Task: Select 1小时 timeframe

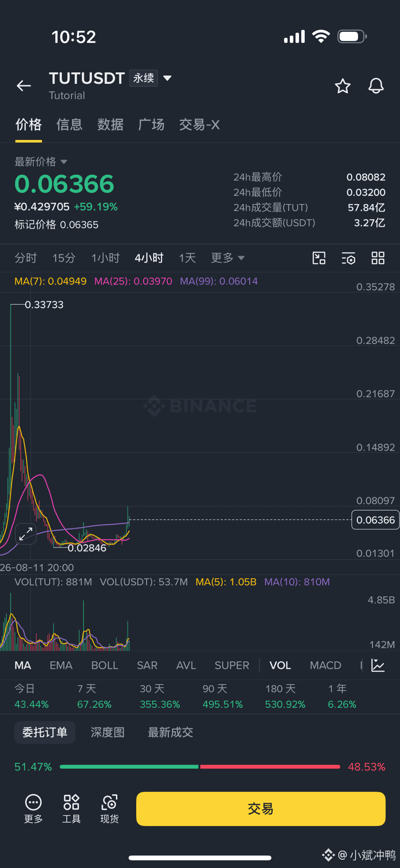Action: click(105, 258)
